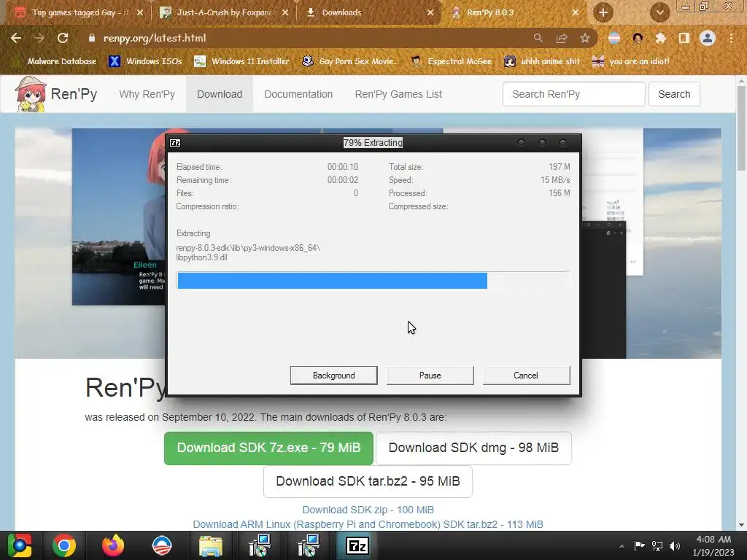Close the Just-A-Crush tab
747x560 pixels.
click(285, 12)
